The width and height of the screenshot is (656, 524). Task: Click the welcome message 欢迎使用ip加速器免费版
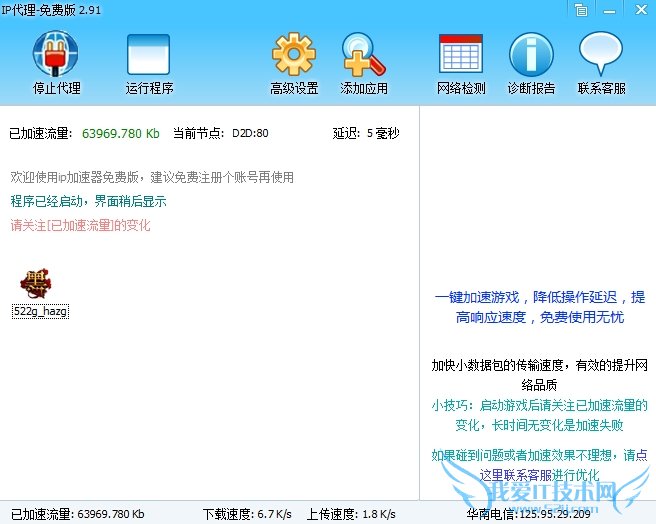point(152,177)
